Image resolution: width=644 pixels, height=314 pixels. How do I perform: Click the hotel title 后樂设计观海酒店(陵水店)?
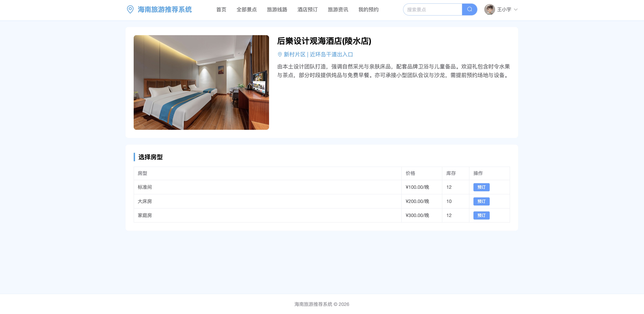pyautogui.click(x=324, y=41)
